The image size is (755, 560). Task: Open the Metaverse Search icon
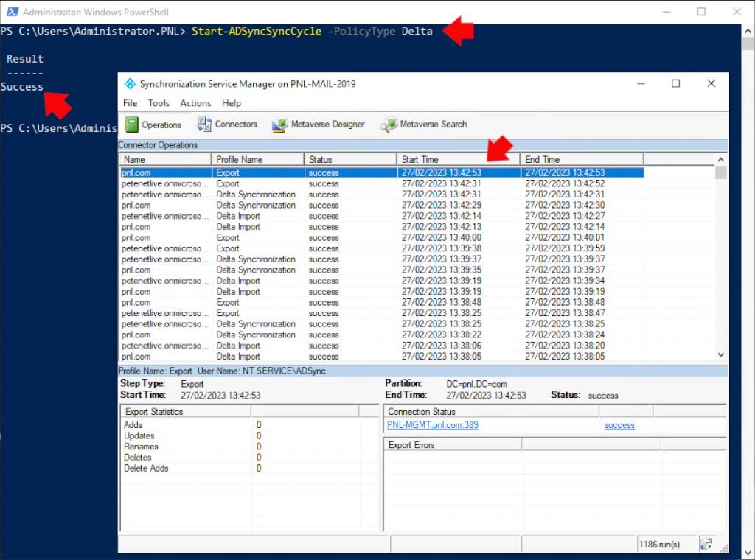pyautogui.click(x=389, y=125)
